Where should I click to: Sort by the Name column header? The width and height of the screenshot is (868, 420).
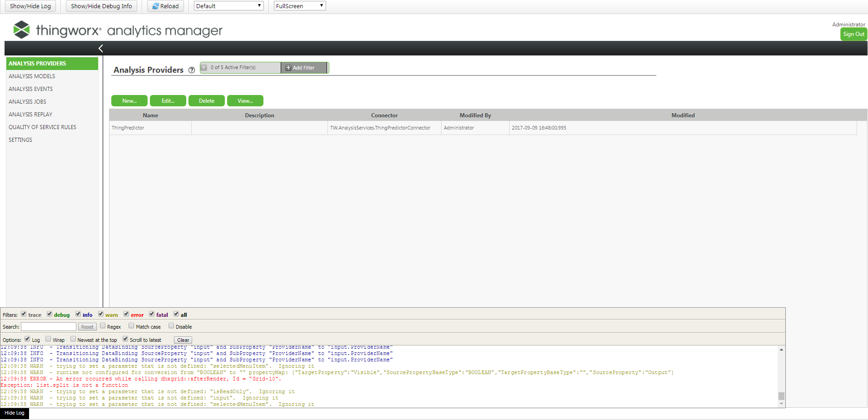pos(150,115)
